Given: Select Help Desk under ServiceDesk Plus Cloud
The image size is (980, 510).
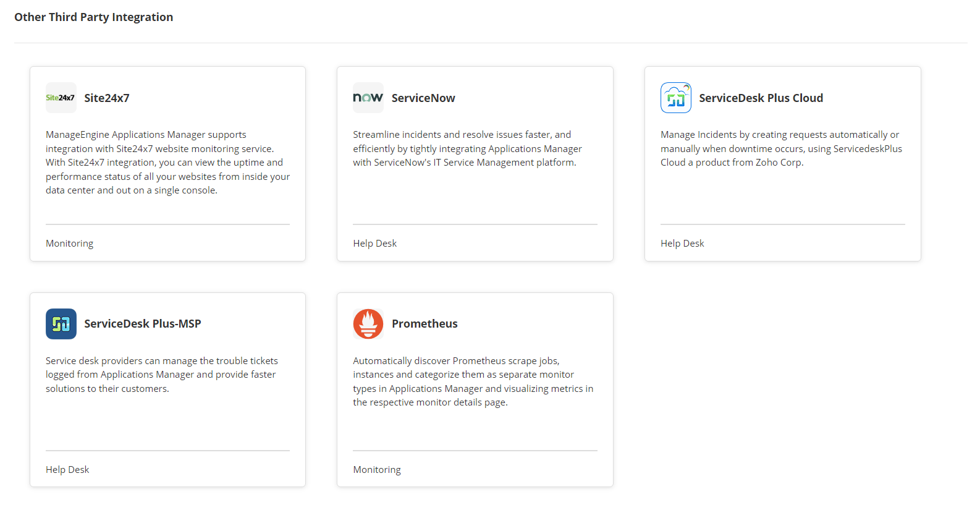Looking at the screenshot, I should tap(682, 243).
